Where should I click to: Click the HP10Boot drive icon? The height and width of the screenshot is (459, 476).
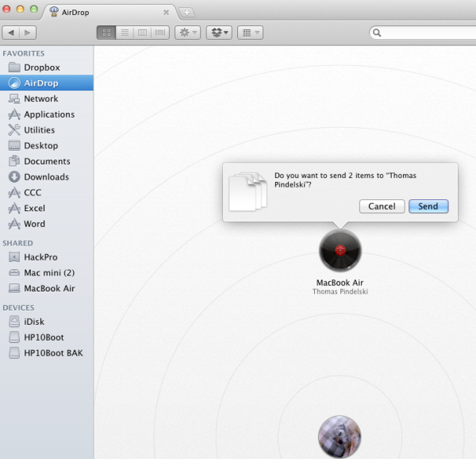click(14, 337)
